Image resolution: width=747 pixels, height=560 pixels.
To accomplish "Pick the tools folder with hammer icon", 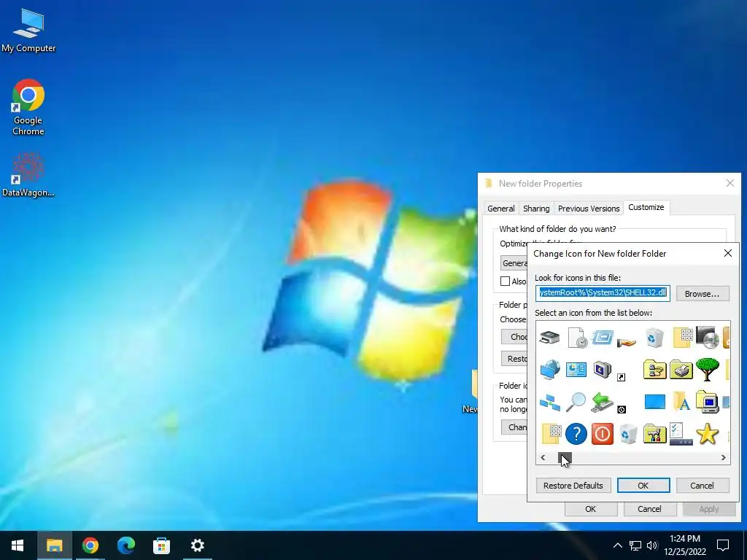I will 654,434.
